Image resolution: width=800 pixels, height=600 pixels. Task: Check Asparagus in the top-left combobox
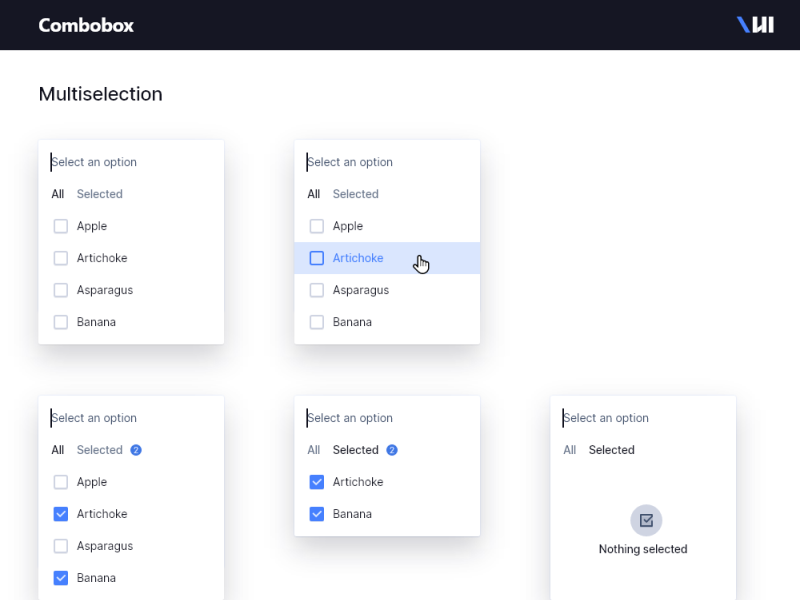61,290
